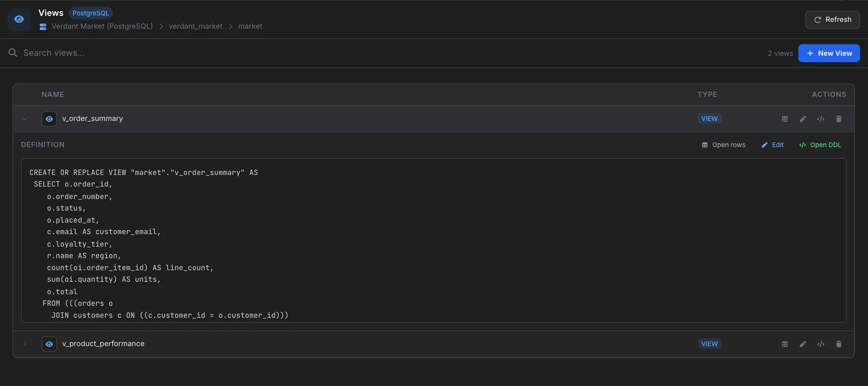868x386 pixels.
Task: Click Refresh button
Action: [x=832, y=20]
